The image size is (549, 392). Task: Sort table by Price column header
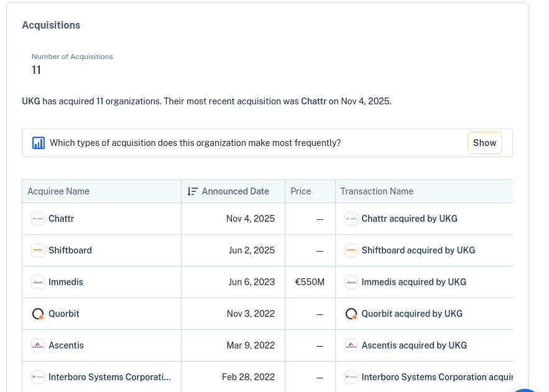[300, 191]
